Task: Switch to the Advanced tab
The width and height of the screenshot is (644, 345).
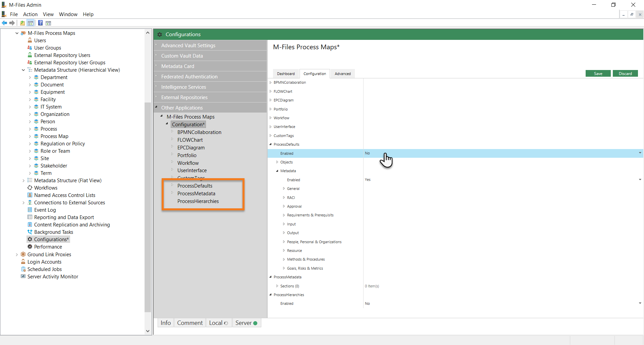Action: coord(342,74)
